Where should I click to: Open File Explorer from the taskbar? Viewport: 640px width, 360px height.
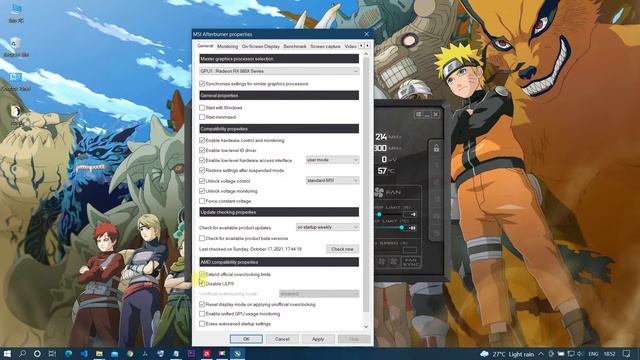[x=99, y=353]
